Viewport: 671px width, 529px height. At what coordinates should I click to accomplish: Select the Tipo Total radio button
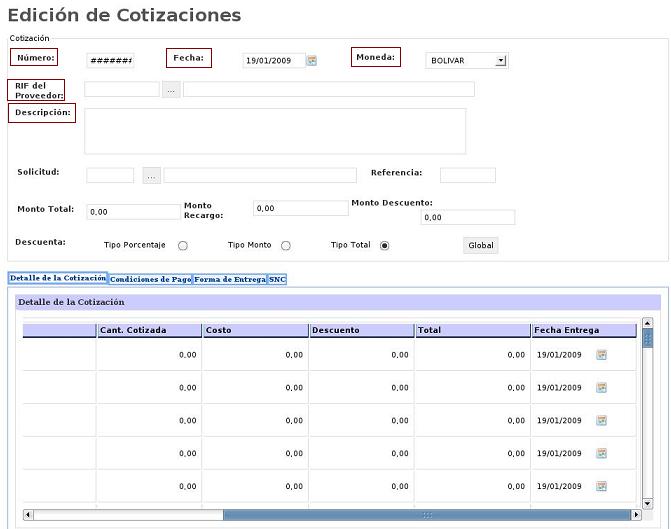click(x=384, y=245)
